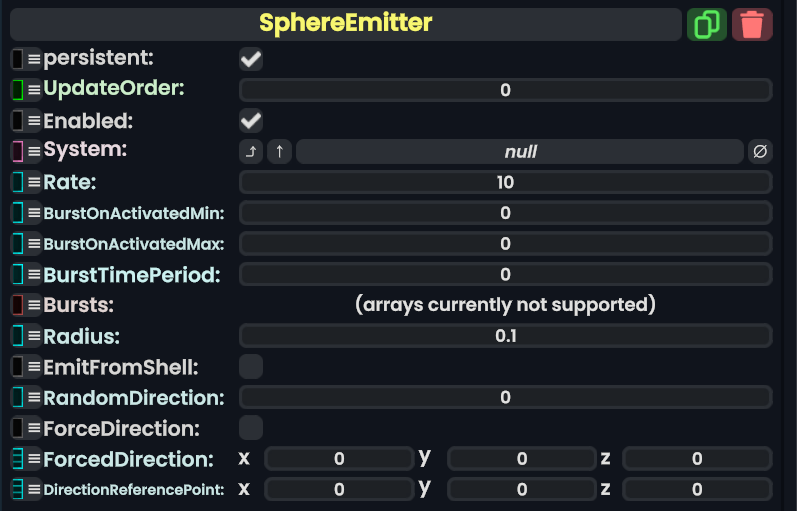Clear System reference with null icon
This screenshot has width=797, height=511.
[x=760, y=152]
